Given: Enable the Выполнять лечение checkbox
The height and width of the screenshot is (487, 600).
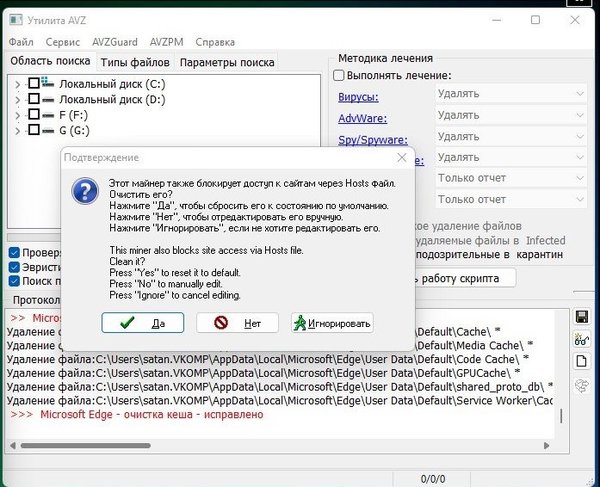Looking at the screenshot, I should click(x=339, y=75).
